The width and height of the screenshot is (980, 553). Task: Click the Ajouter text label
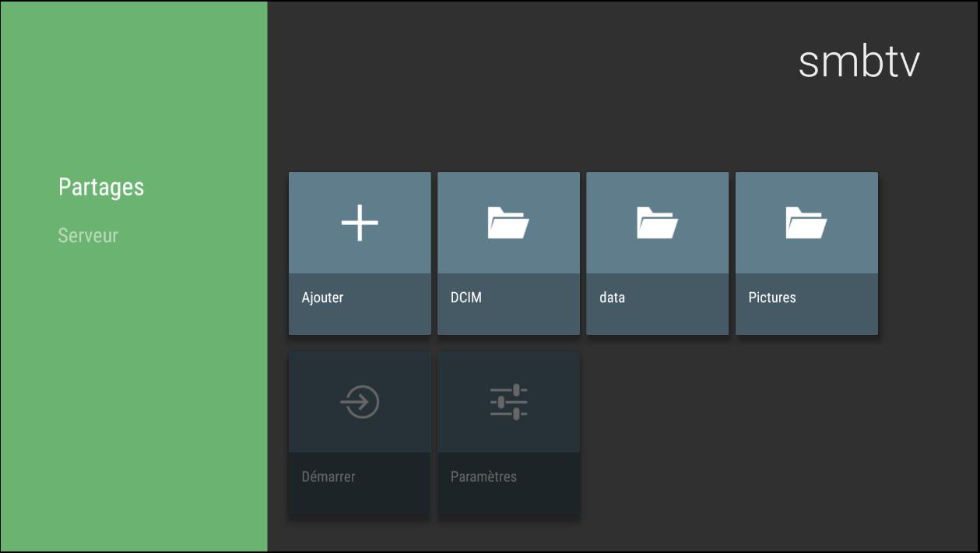point(322,298)
